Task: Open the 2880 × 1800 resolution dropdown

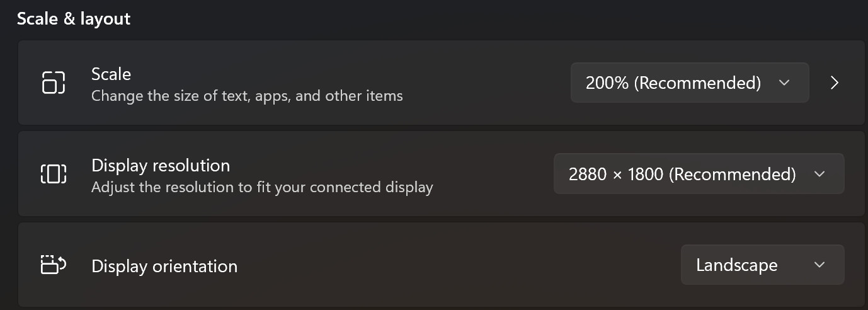Action: (x=699, y=174)
